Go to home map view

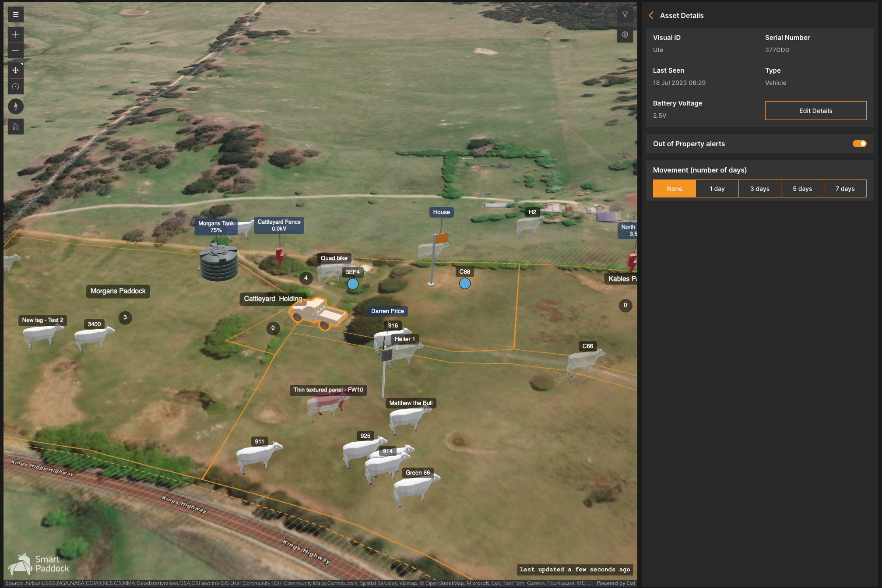(x=16, y=127)
